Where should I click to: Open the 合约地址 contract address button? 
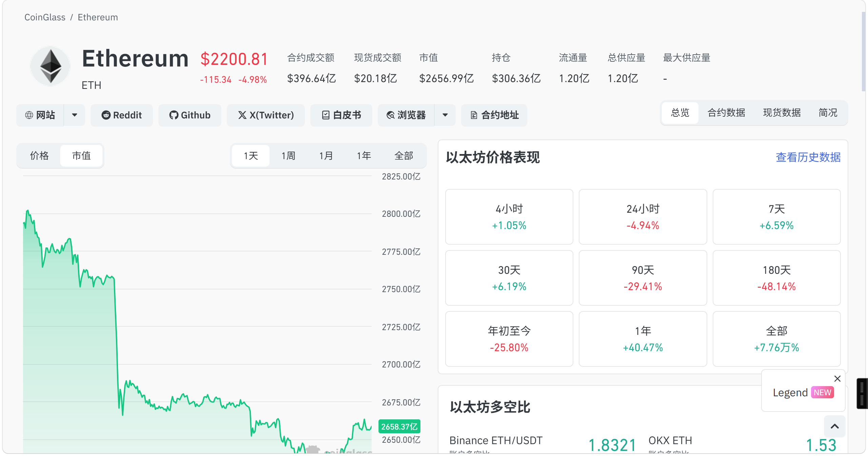[494, 115]
